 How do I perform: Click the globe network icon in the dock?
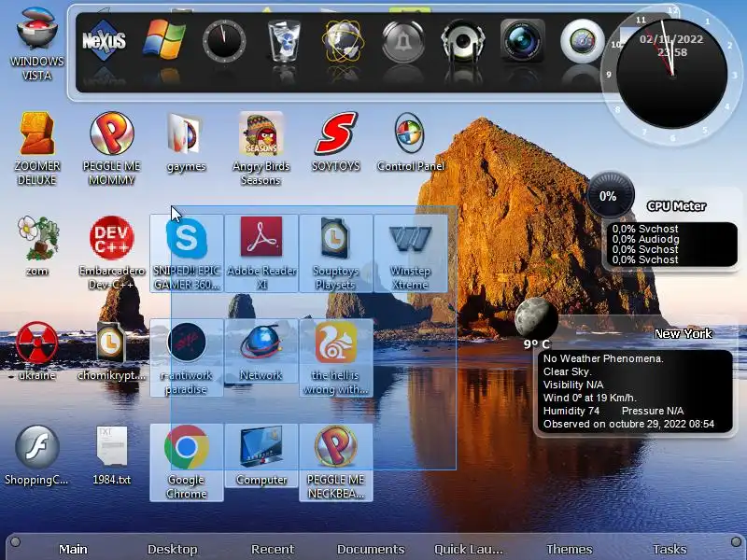[343, 41]
